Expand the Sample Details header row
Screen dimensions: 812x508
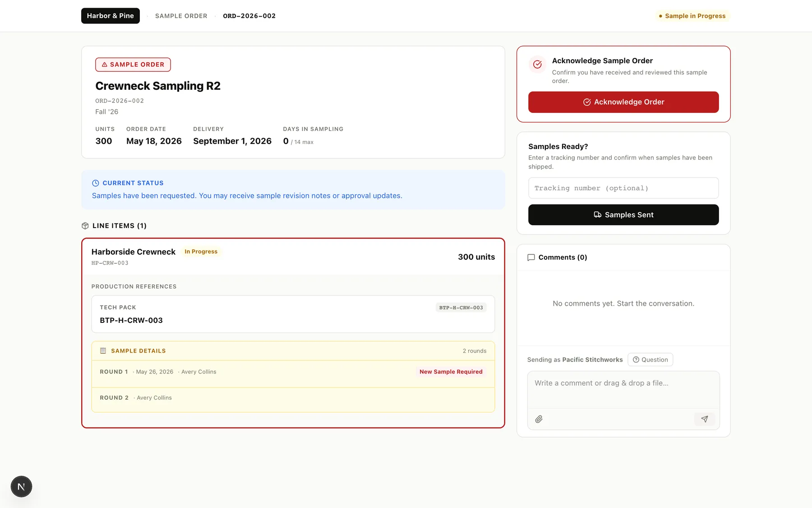(x=293, y=351)
